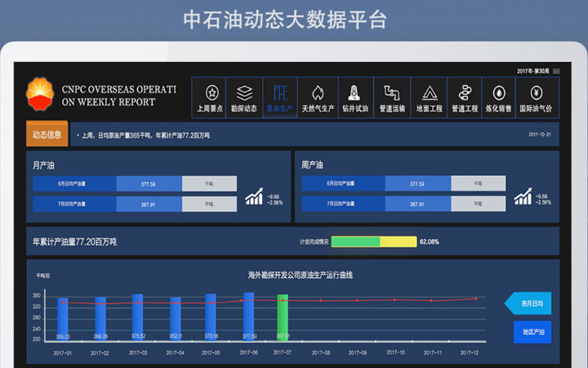Open the 管道运输 pipe icon tab
Screen dimensions: 588x368
pyautogui.click(x=392, y=98)
